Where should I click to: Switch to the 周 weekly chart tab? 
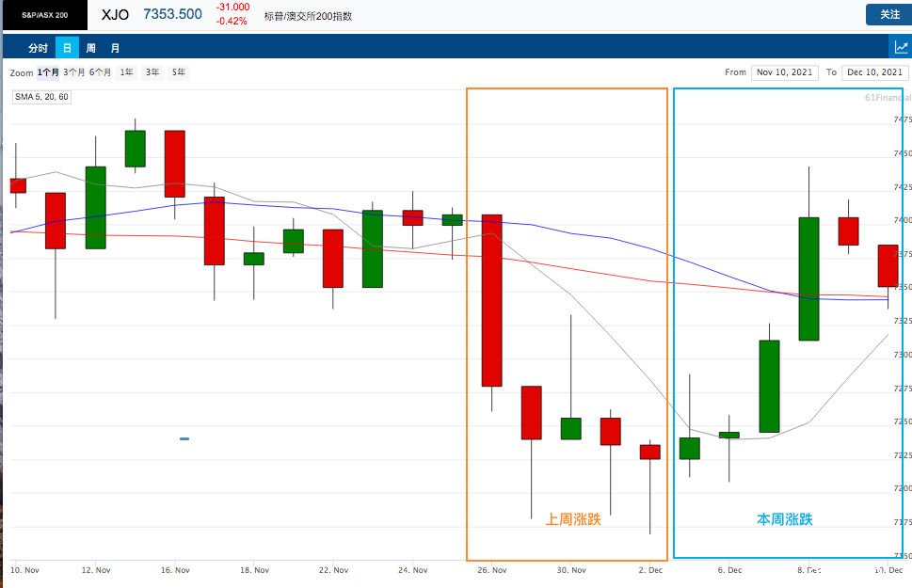pyautogui.click(x=90, y=48)
